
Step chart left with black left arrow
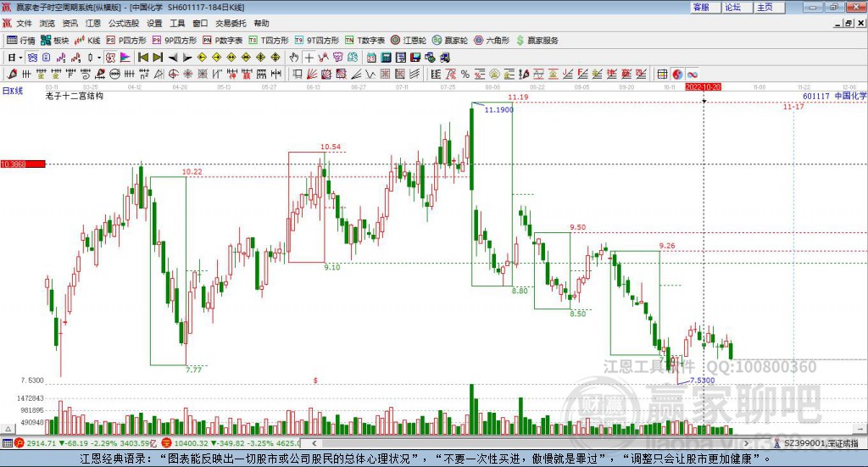point(173,58)
